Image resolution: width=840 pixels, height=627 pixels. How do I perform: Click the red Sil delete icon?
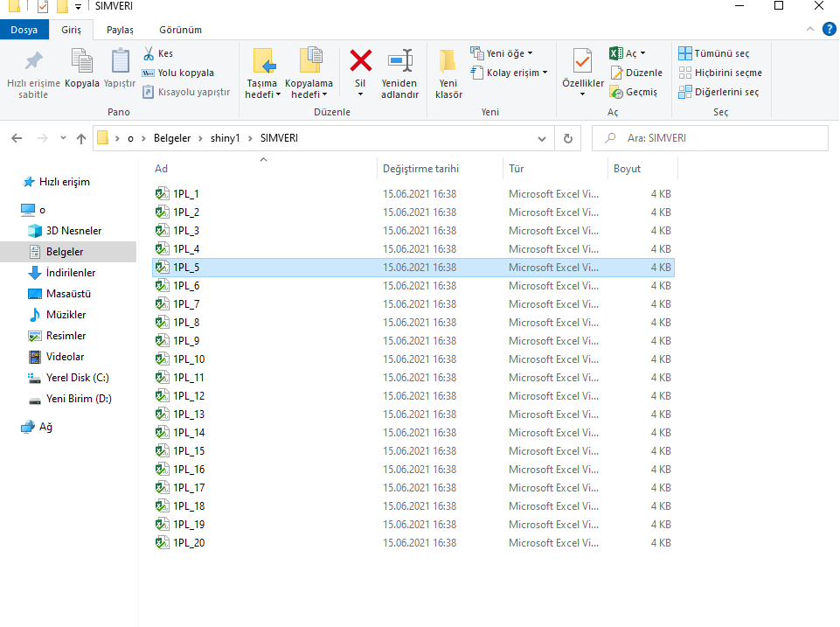point(360,60)
